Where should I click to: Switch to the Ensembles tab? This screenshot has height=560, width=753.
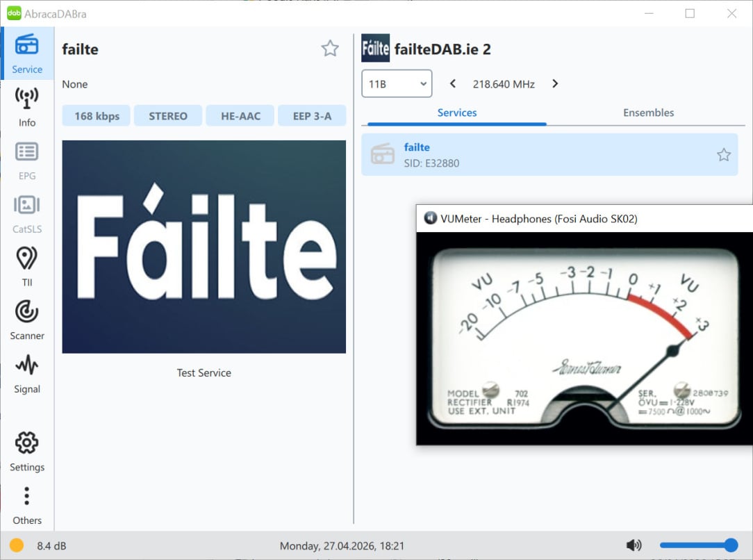click(648, 113)
